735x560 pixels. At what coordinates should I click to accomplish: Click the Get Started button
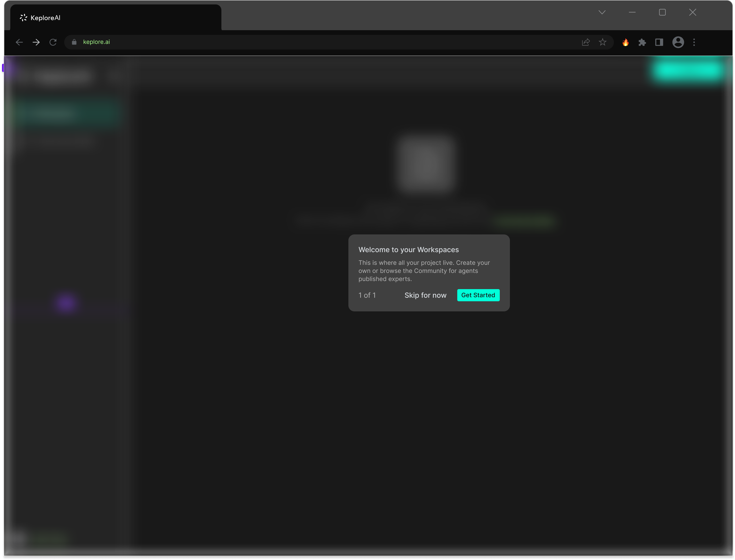(478, 295)
